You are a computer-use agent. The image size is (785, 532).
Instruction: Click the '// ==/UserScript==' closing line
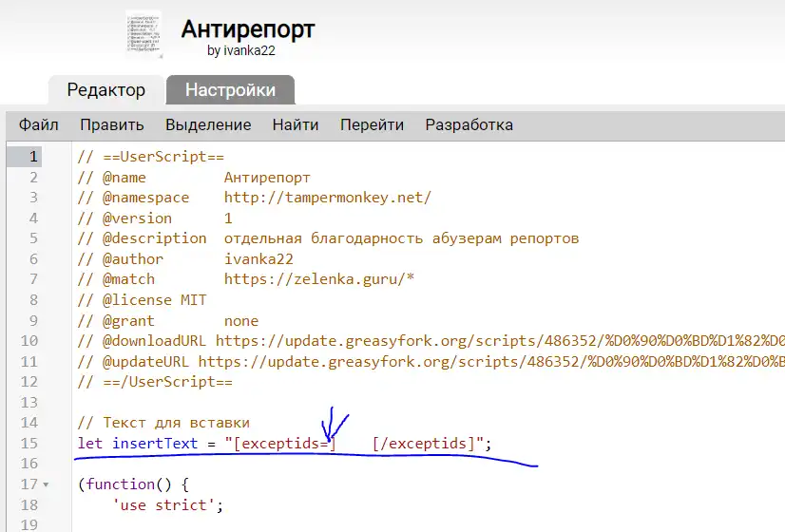[155, 382]
